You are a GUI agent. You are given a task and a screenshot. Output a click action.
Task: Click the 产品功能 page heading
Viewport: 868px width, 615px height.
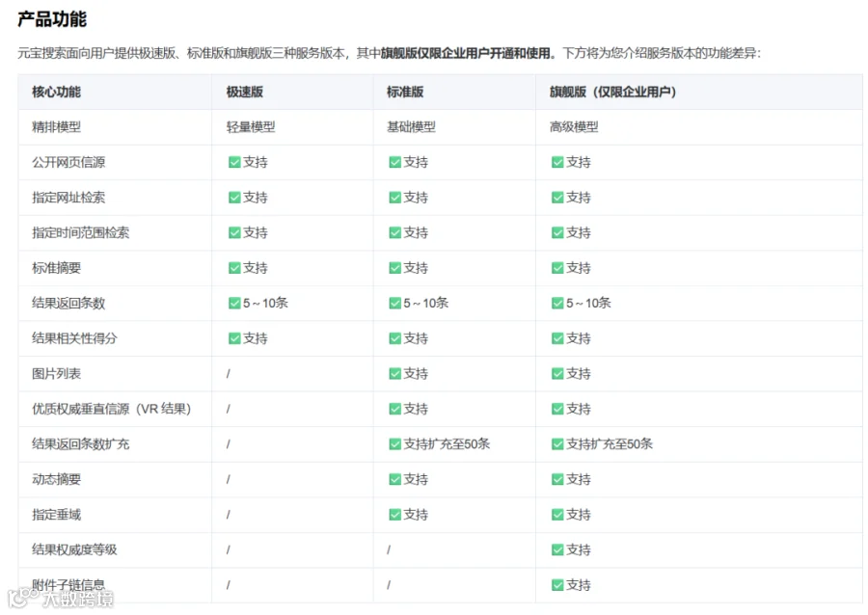[x=52, y=19]
